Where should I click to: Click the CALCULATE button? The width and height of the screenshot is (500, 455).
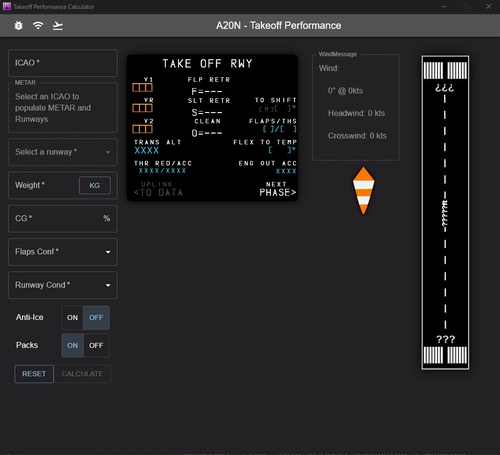pos(82,374)
